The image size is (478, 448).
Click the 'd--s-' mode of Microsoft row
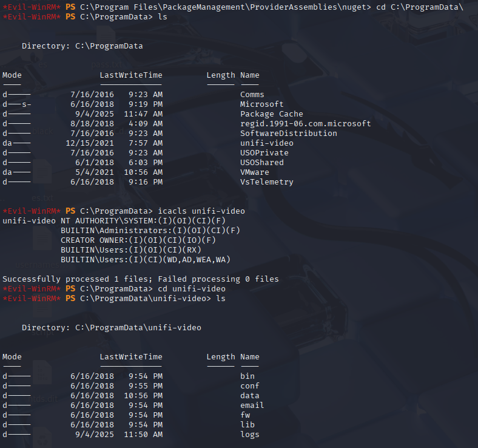tap(17, 104)
